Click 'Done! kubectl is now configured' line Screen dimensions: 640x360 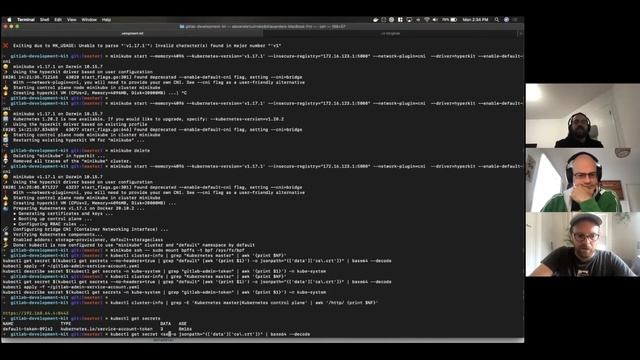click(x=133, y=245)
